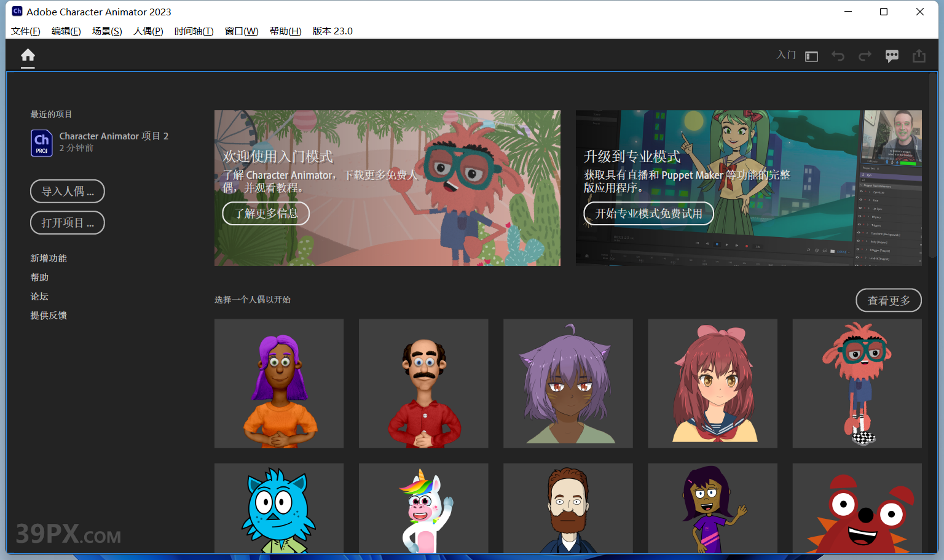Open the 场景(S) menu
The width and height of the screenshot is (944, 560).
107,31
